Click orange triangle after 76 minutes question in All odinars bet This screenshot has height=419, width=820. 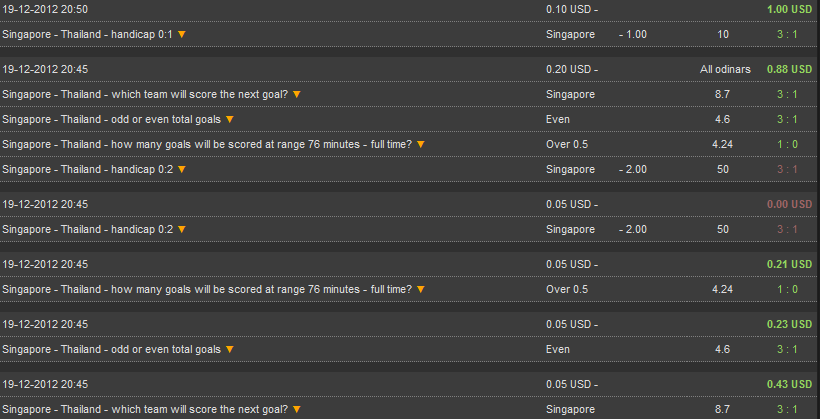420,144
